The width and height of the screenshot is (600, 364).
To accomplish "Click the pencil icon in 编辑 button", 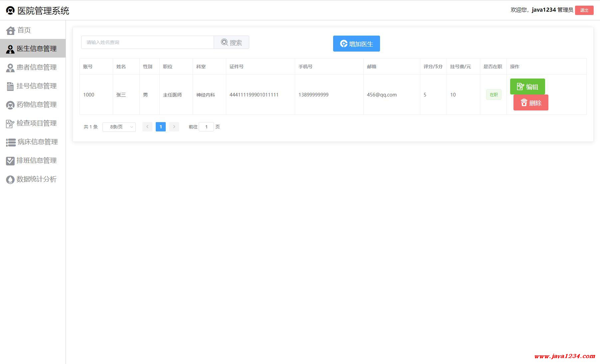I will pyautogui.click(x=520, y=87).
